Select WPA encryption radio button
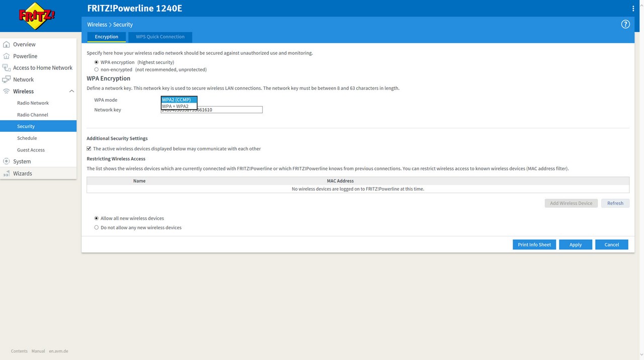 click(97, 62)
